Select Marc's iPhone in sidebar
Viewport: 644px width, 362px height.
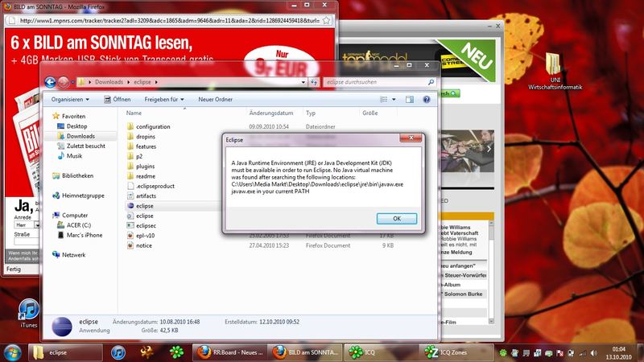(x=85, y=235)
